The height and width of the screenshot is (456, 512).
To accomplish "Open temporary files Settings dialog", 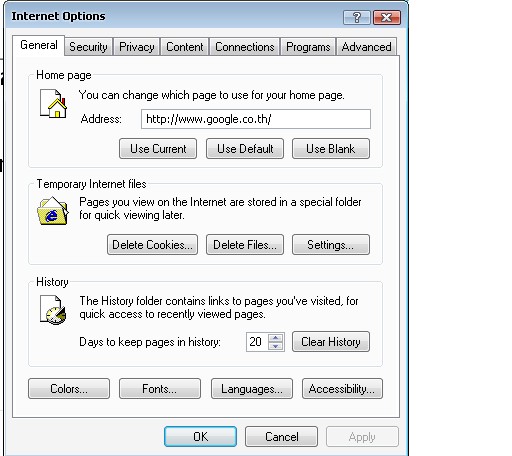I will coord(331,245).
